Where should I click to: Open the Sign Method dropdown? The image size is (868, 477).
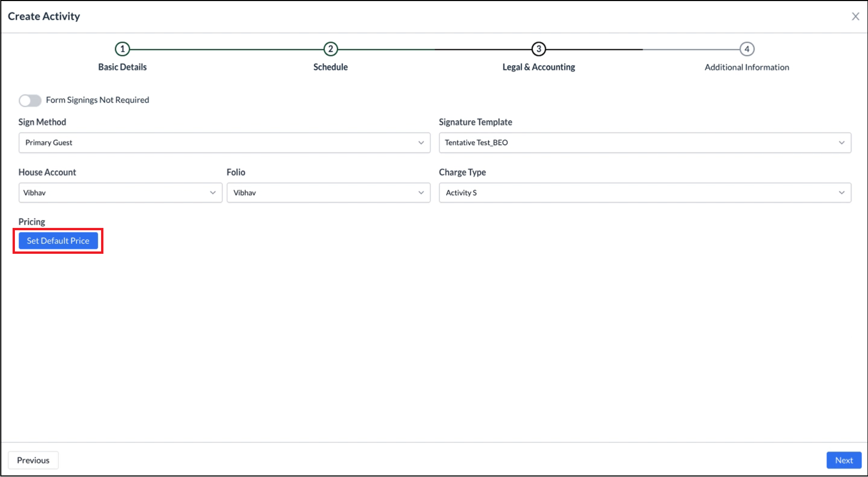421,142
